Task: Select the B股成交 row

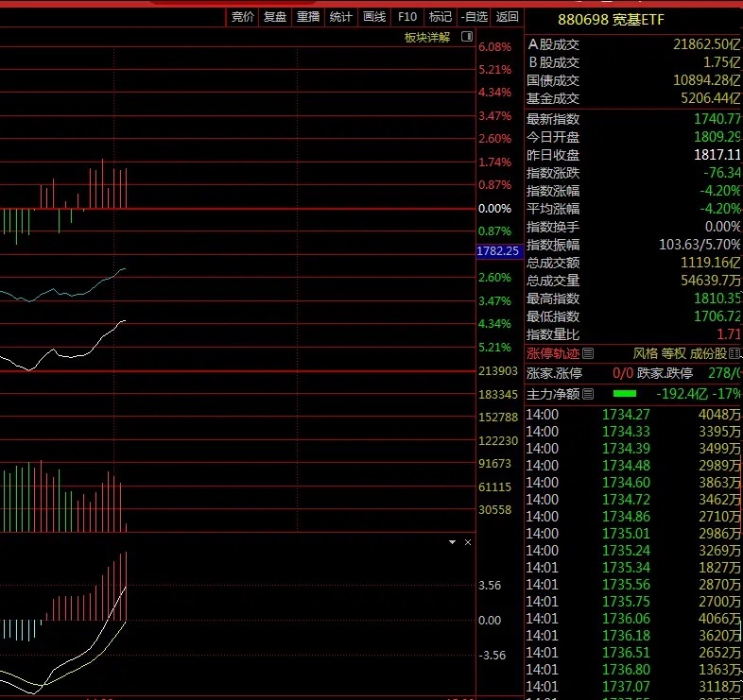Action: click(633, 62)
